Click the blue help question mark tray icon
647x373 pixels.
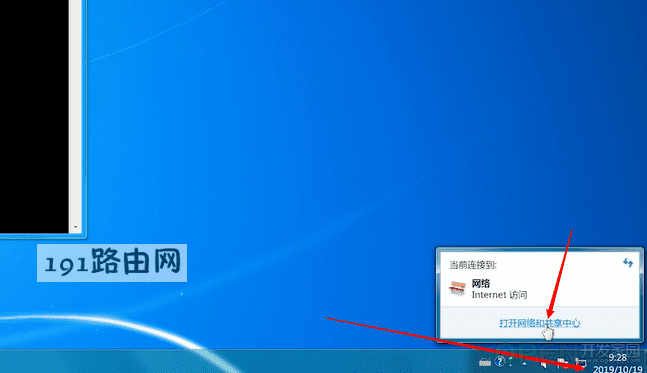click(500, 361)
